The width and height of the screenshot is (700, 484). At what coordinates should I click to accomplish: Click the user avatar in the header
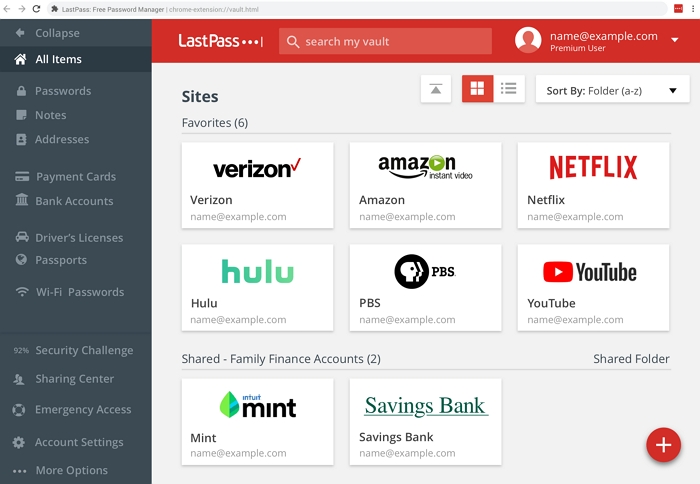[528, 40]
